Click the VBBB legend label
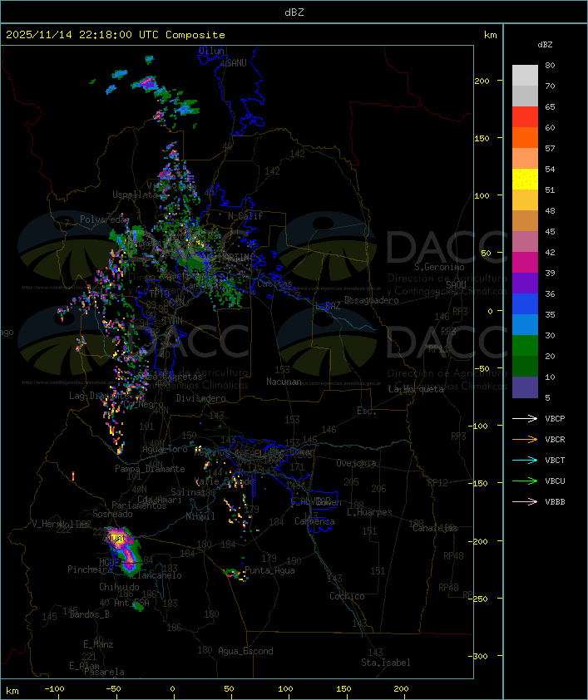 pyautogui.click(x=555, y=502)
